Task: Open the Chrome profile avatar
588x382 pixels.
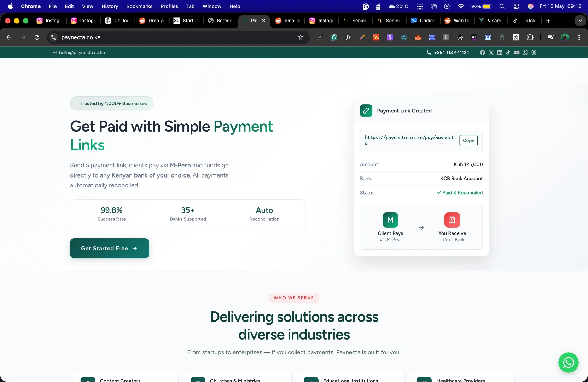Action: point(565,37)
